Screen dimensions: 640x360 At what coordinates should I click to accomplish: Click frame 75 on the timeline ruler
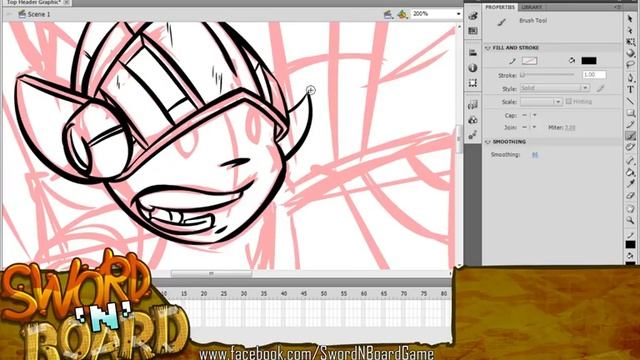(424, 293)
